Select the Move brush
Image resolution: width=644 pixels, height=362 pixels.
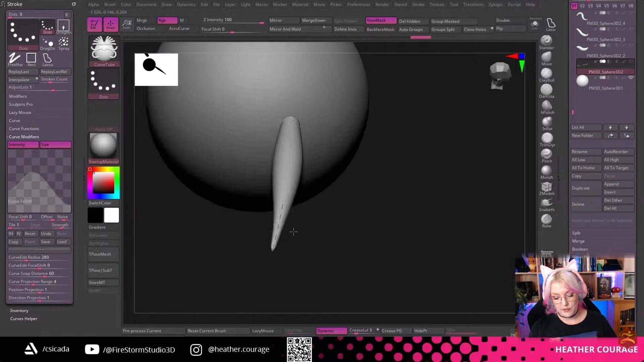coord(546,59)
